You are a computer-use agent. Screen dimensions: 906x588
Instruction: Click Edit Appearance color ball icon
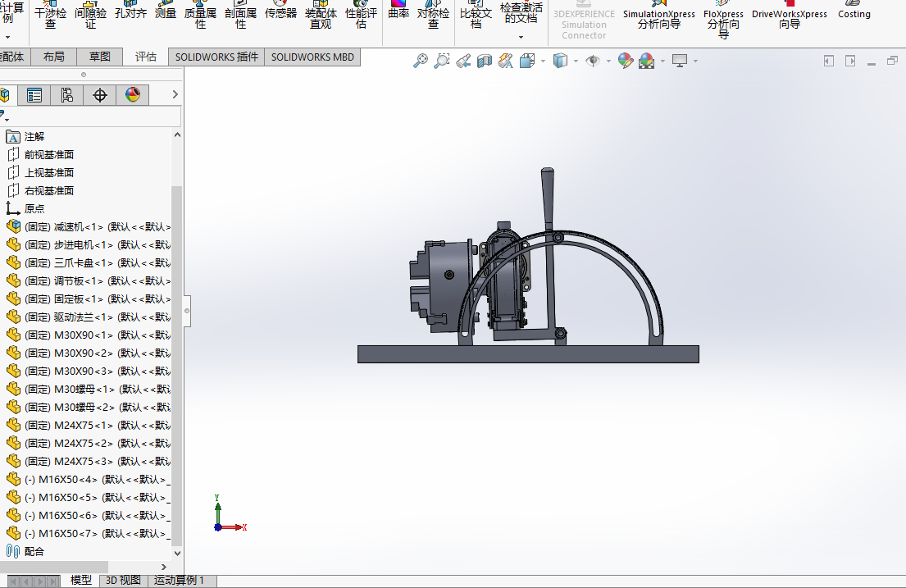tap(626, 61)
